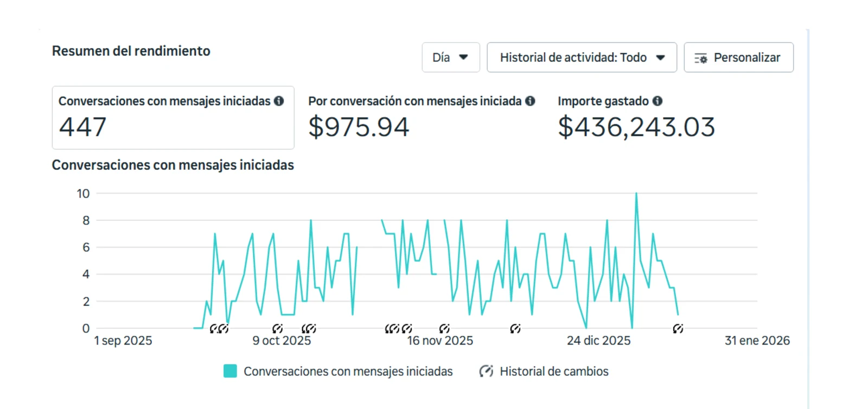Click the teal legend color swatch

pos(230,371)
